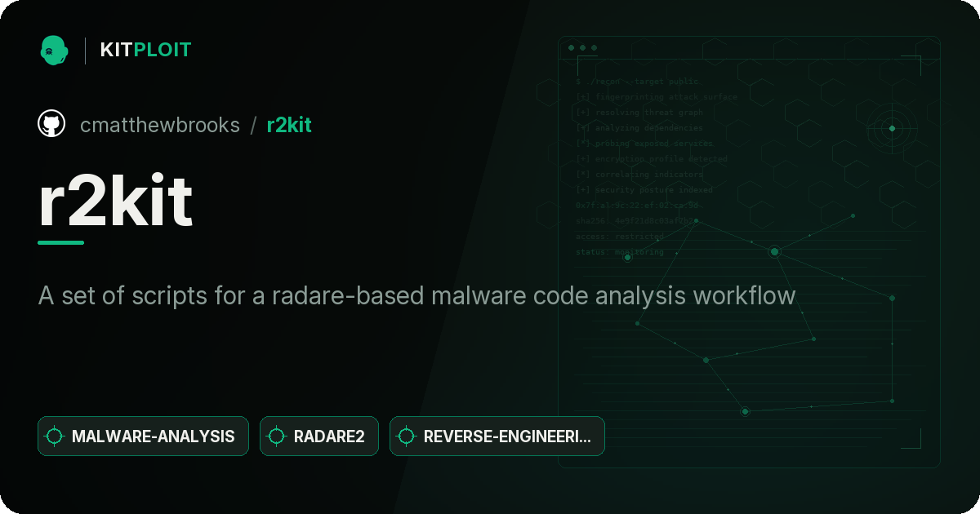Select terminal line 'correlating indicators'

(x=639, y=175)
